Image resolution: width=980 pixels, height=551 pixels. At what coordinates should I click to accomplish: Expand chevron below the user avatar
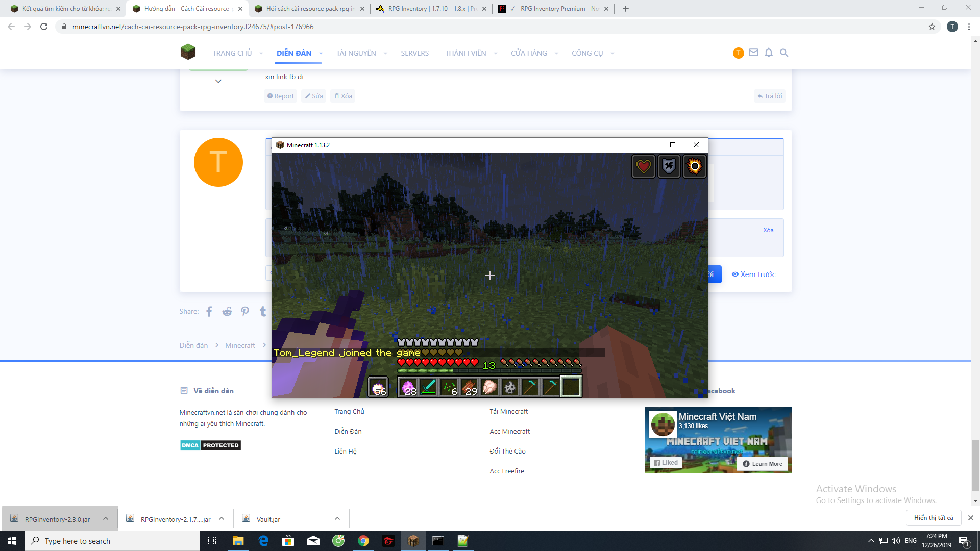(x=218, y=81)
